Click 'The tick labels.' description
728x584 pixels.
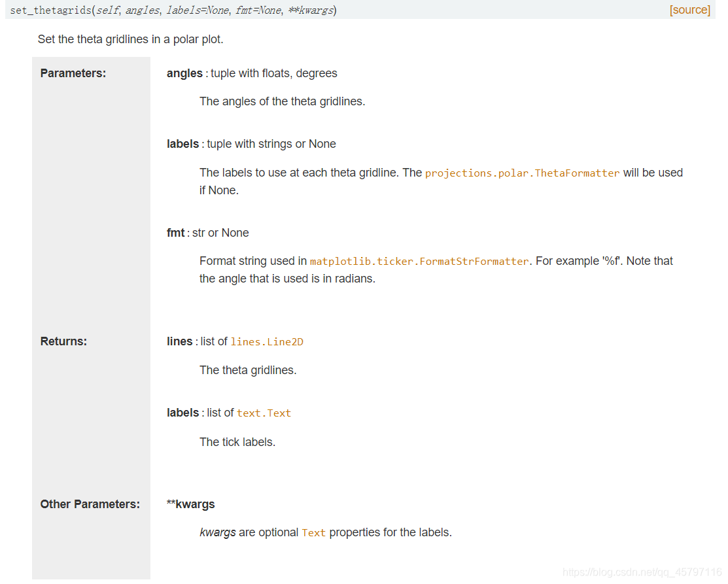pos(237,442)
